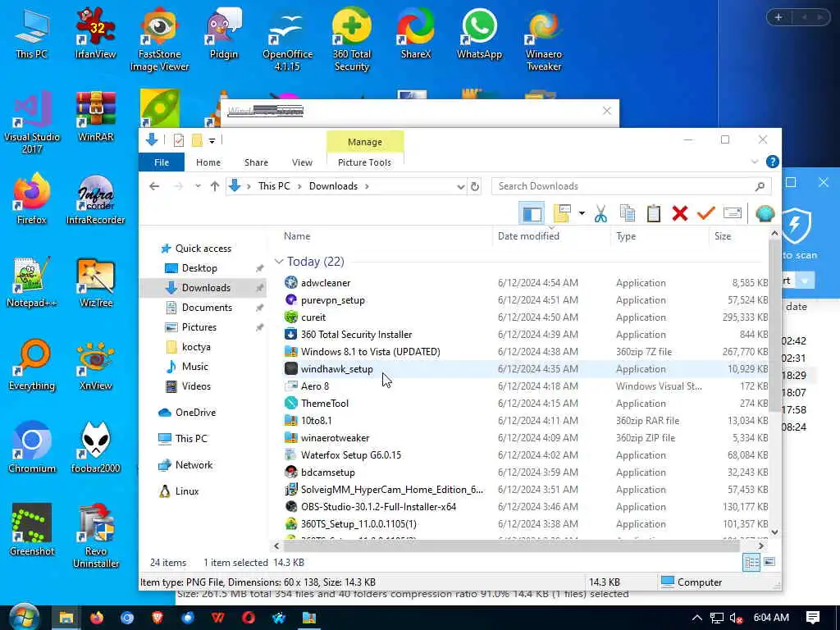This screenshot has width=840, height=630.
Task: Toggle the preview pane toolbar button
Action: point(532,213)
